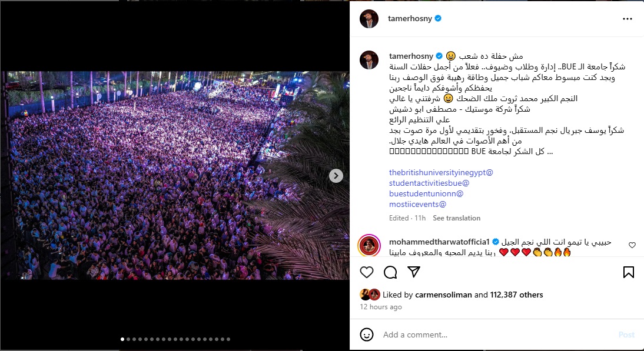Share post via the paper plane icon
Image resolution: width=644 pixels, height=351 pixels.
click(414, 272)
